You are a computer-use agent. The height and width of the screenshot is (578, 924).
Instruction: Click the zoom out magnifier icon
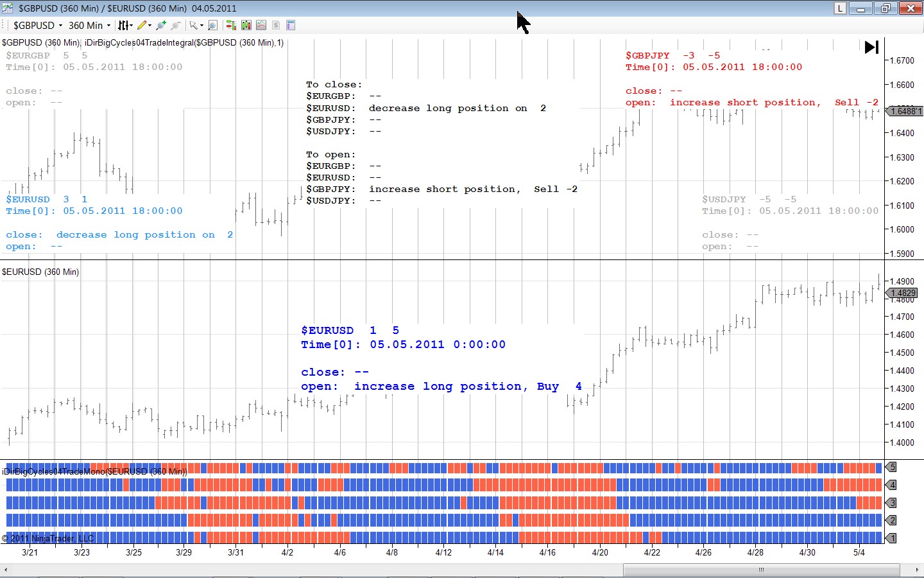point(175,26)
